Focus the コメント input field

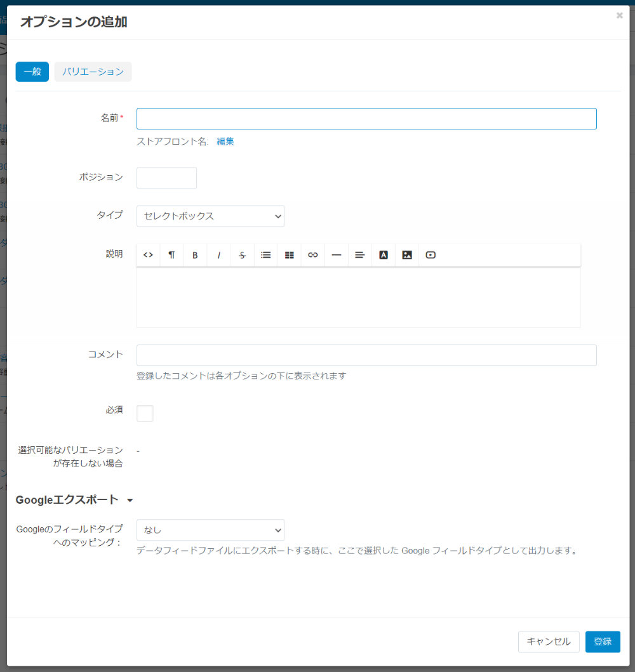pos(366,355)
